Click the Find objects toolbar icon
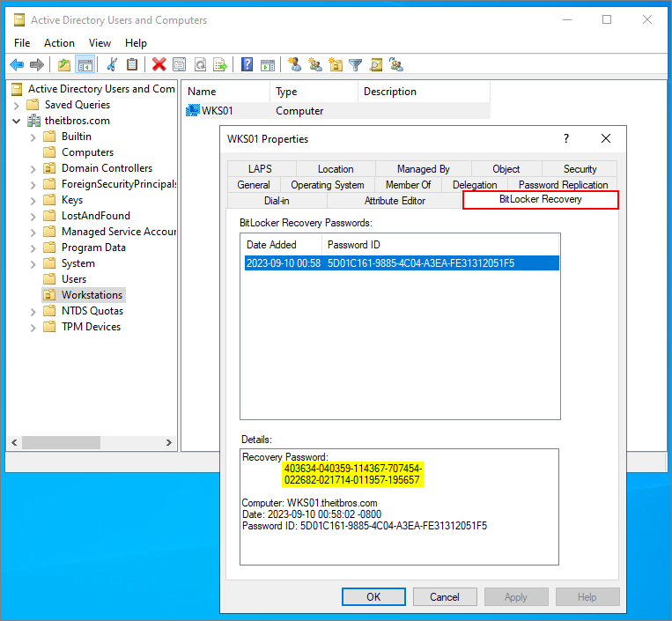This screenshot has width=672, height=621. click(x=376, y=64)
